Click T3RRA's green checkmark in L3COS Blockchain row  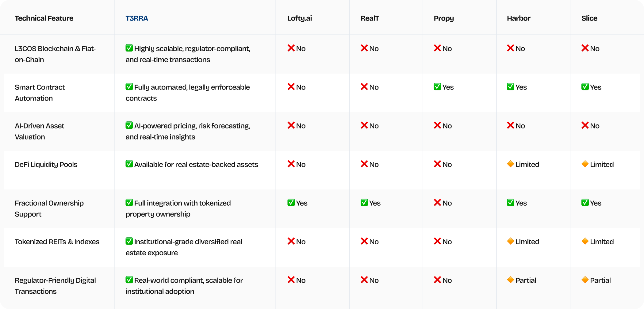pos(129,48)
